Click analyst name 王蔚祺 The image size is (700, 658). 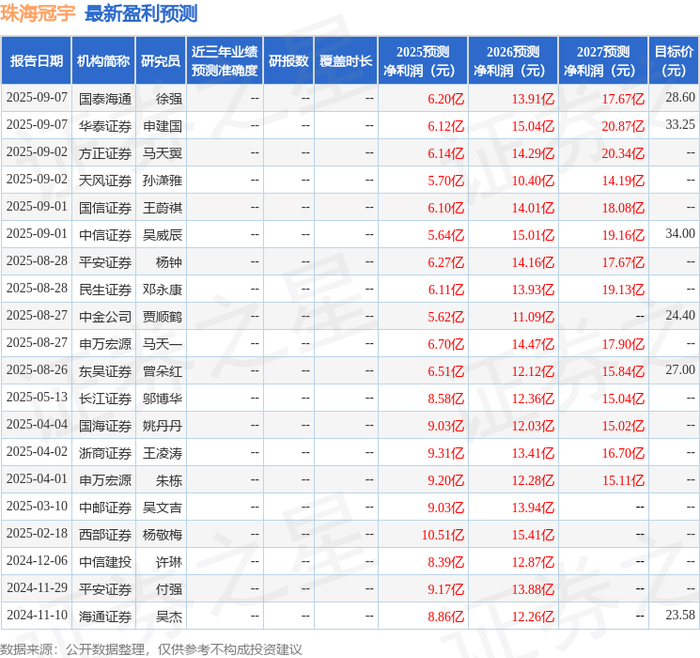coord(162,208)
